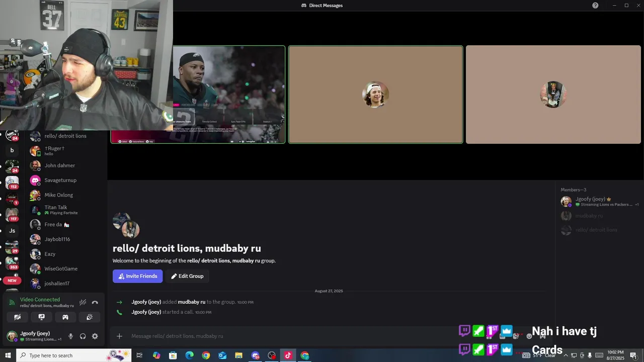Viewport: 644px width, 362px height.
Task: Open the server with 353 unread badge
Action: click(x=12, y=262)
